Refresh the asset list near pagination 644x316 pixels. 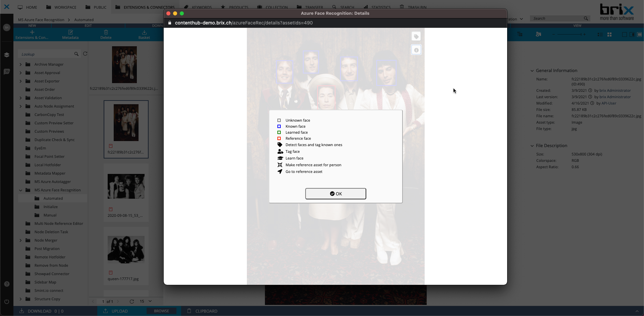[x=132, y=301]
